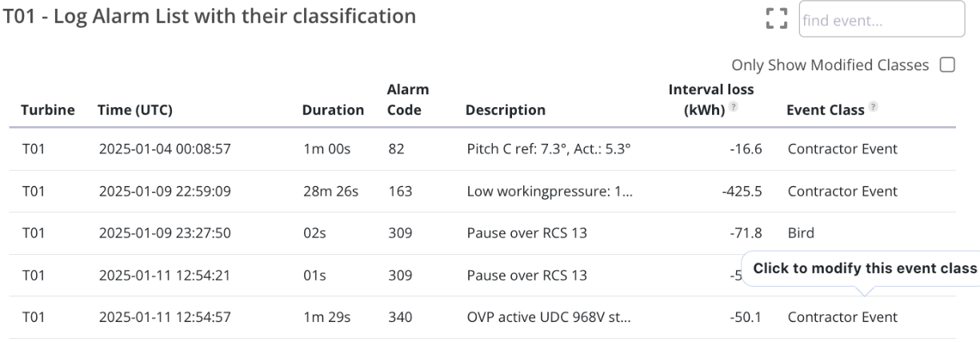Sort by Description column header
980x342 pixels.
(x=505, y=110)
